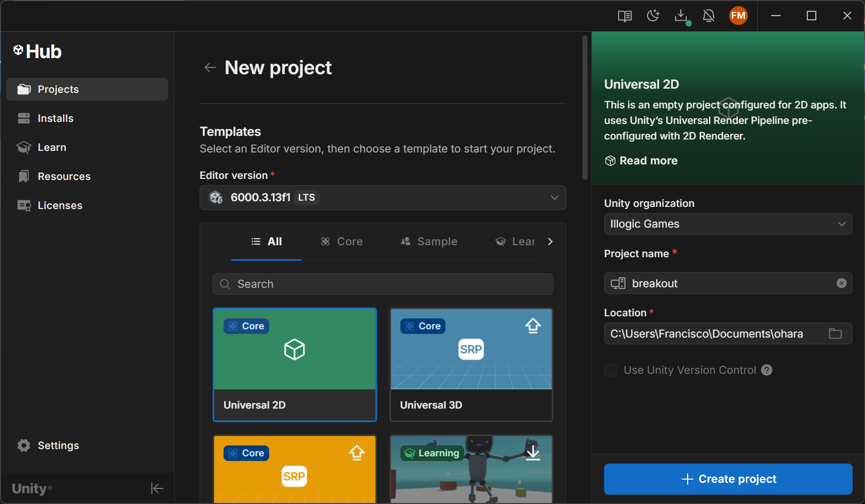
Task: Click the Universal 2D heading in details panel
Action: coord(641,84)
